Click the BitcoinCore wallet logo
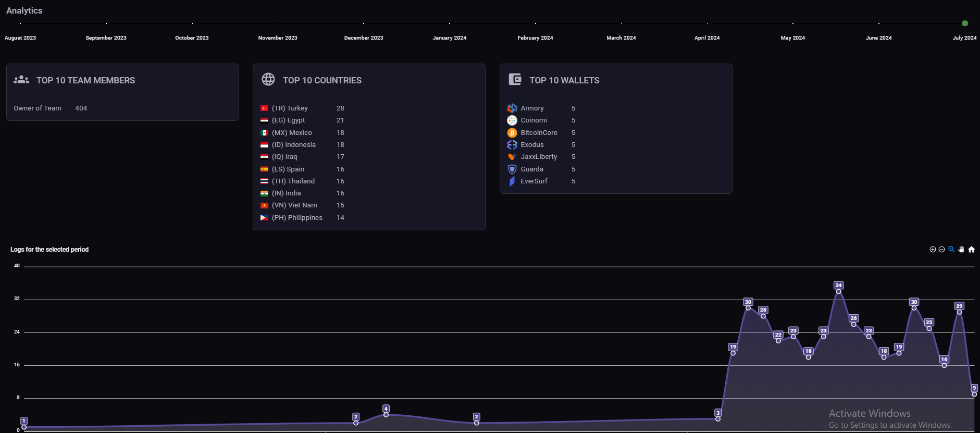 [x=512, y=133]
